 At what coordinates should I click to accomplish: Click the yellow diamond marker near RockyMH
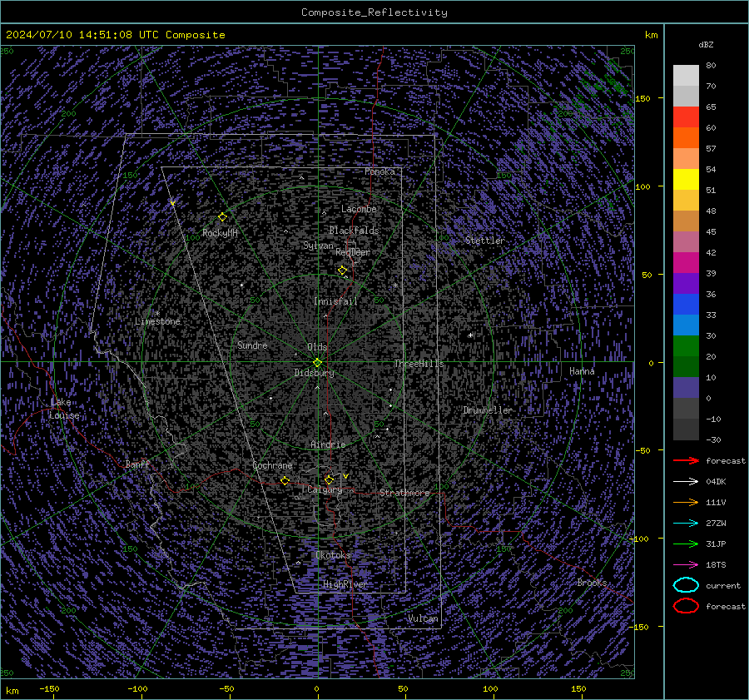point(222,217)
